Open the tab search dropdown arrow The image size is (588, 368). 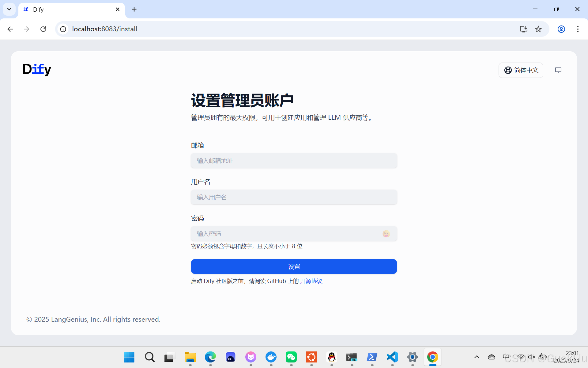pos(9,9)
